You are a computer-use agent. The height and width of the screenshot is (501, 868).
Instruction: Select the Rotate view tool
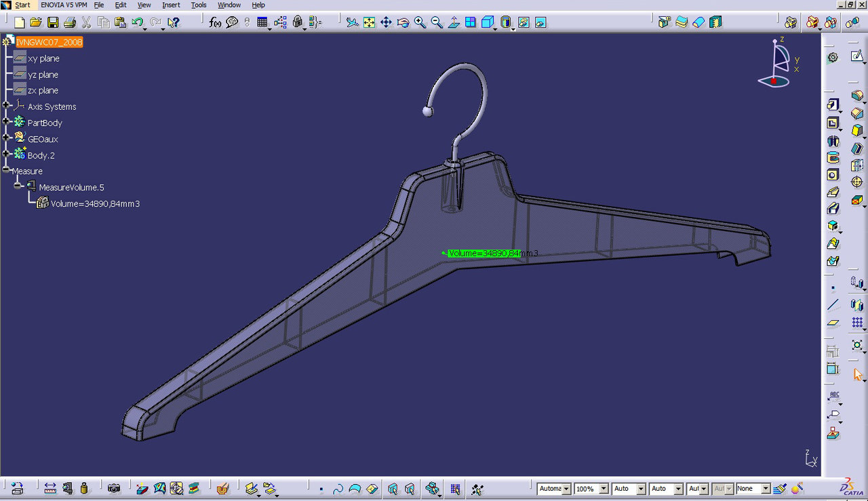(x=403, y=22)
